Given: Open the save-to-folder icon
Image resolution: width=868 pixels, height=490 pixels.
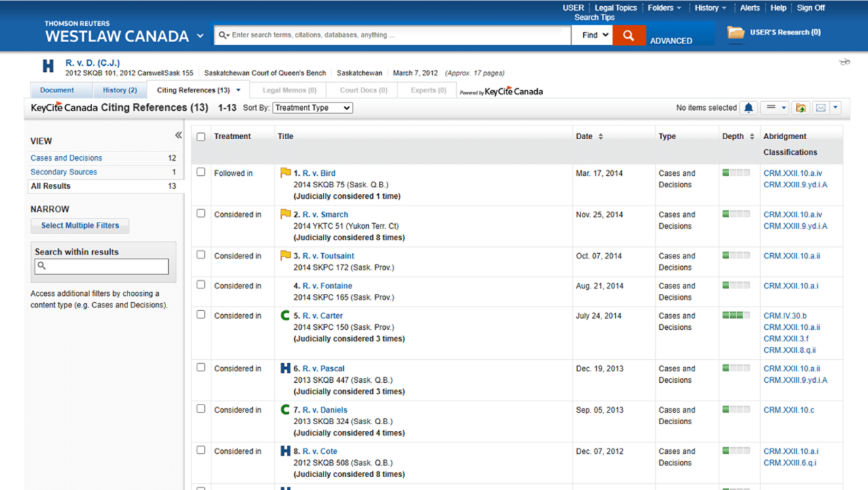Looking at the screenshot, I should point(801,107).
